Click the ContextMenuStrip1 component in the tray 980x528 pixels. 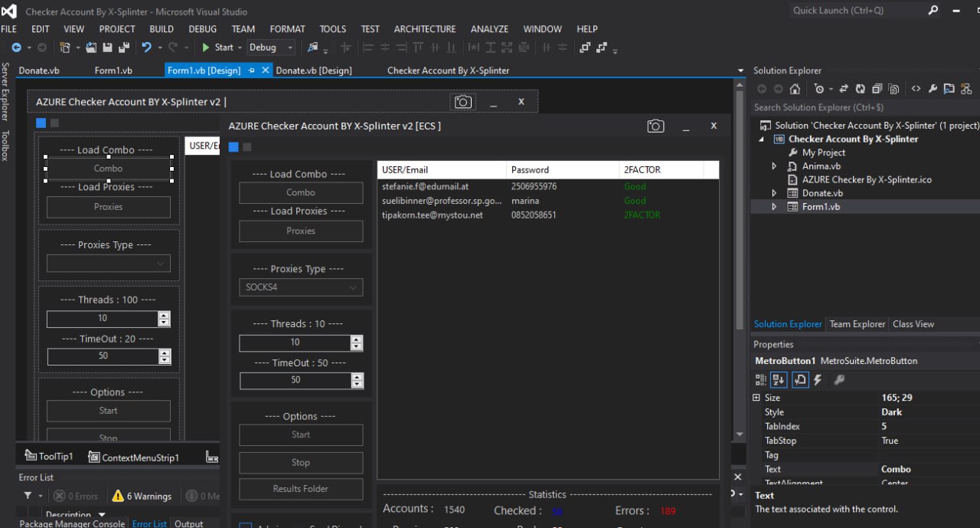pos(133,457)
